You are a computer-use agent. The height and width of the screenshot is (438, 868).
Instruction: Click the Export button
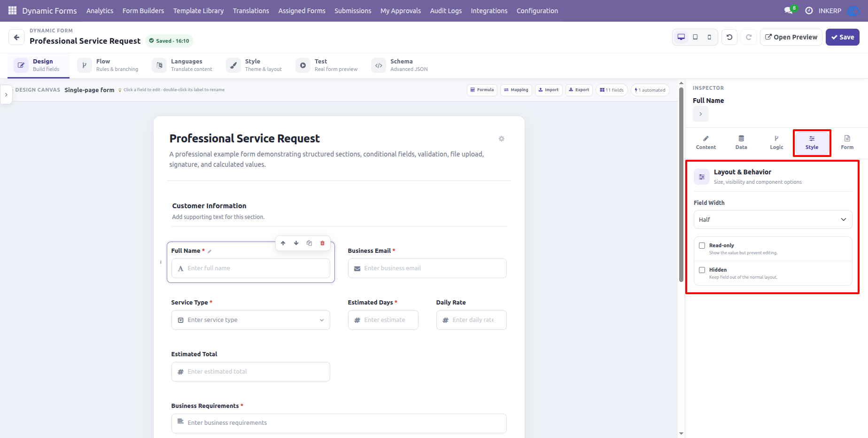pyautogui.click(x=579, y=90)
